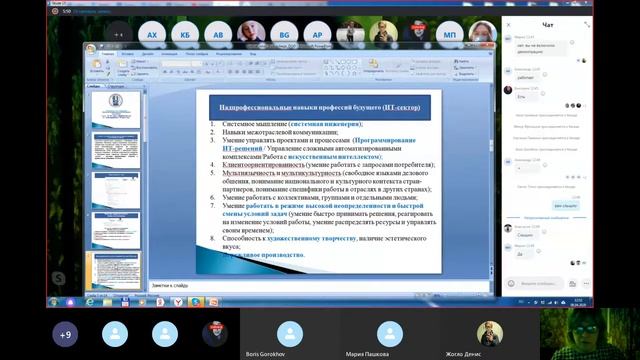Click Заменить in the editing group
640x360 pixels.
pos(464,68)
